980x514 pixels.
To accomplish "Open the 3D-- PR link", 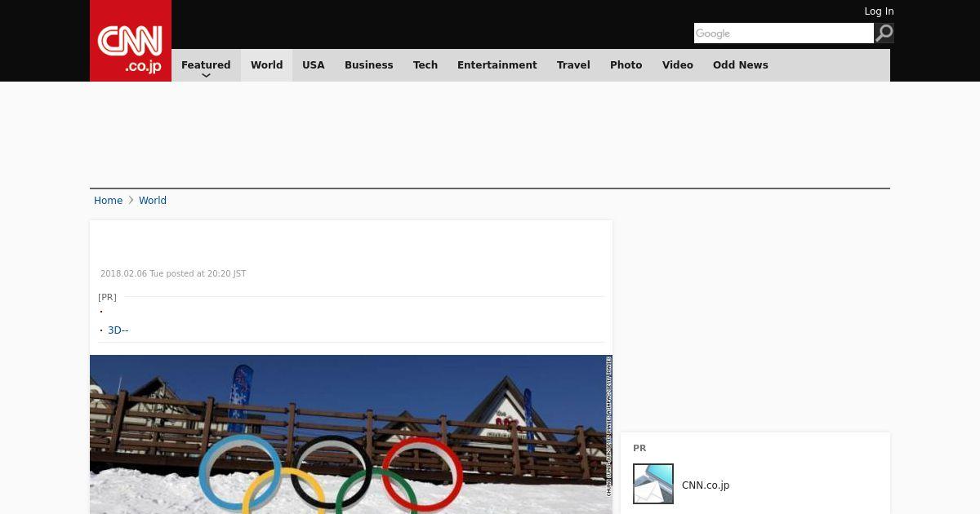I will tap(118, 330).
